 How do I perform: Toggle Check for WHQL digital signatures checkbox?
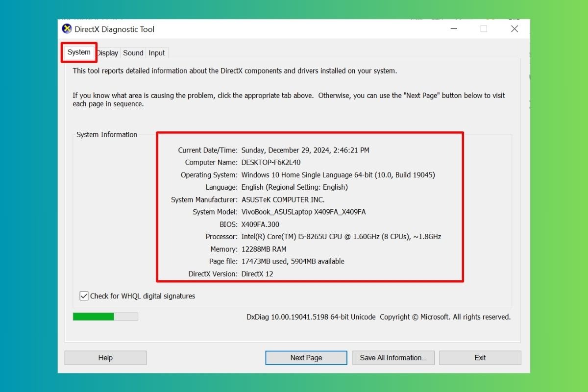pyautogui.click(x=84, y=296)
